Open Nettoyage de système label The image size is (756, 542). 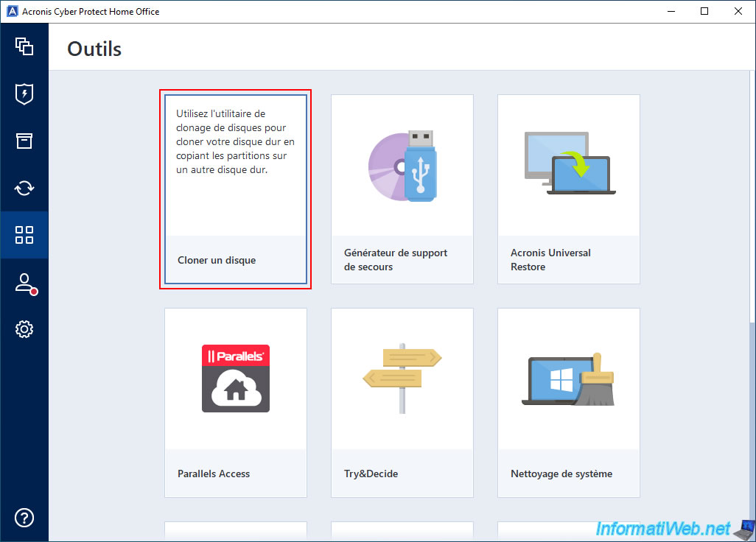(x=561, y=474)
